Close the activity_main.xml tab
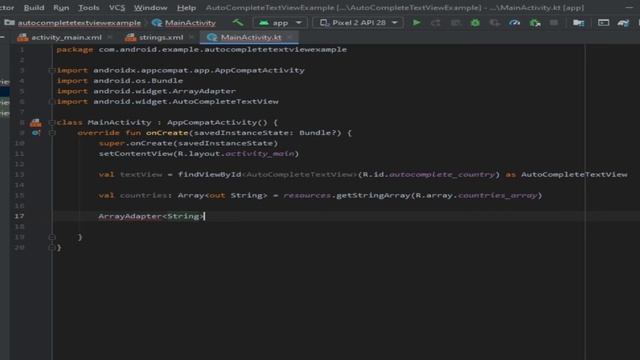The width and height of the screenshot is (640, 360). pos(110,37)
